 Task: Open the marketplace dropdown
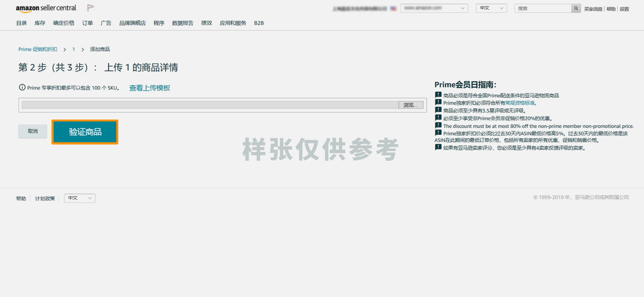coord(434,8)
